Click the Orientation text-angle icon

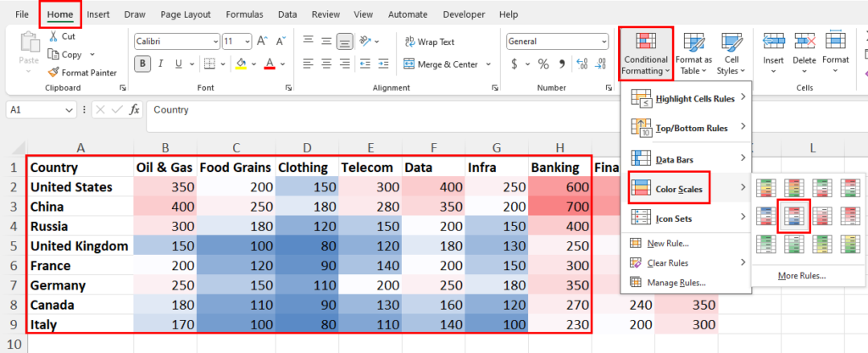(x=364, y=41)
